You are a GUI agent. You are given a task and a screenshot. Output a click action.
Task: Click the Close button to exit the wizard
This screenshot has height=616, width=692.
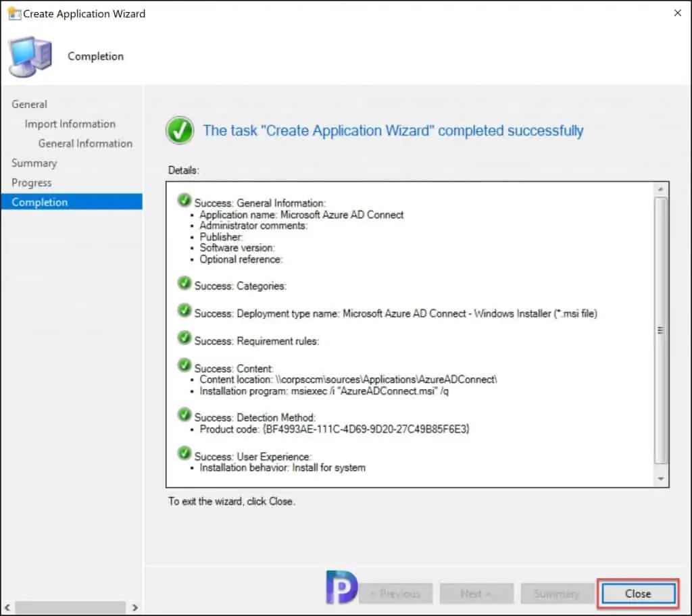638,594
